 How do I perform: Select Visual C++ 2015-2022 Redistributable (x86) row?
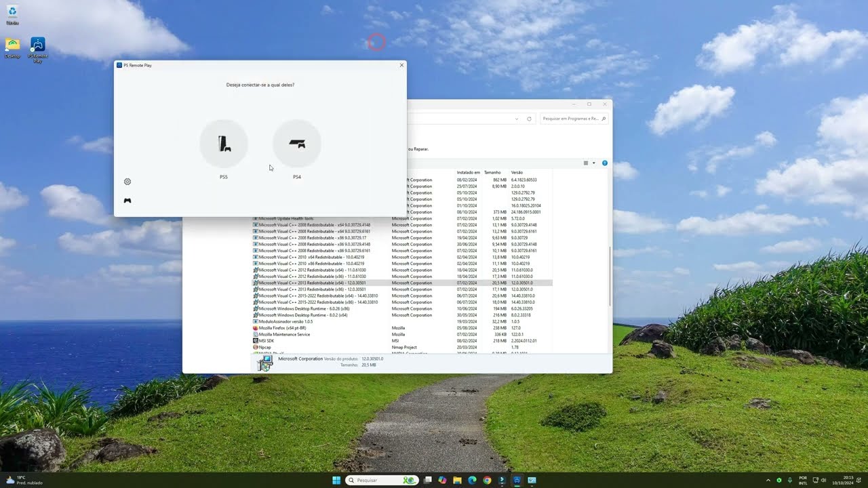(x=402, y=302)
